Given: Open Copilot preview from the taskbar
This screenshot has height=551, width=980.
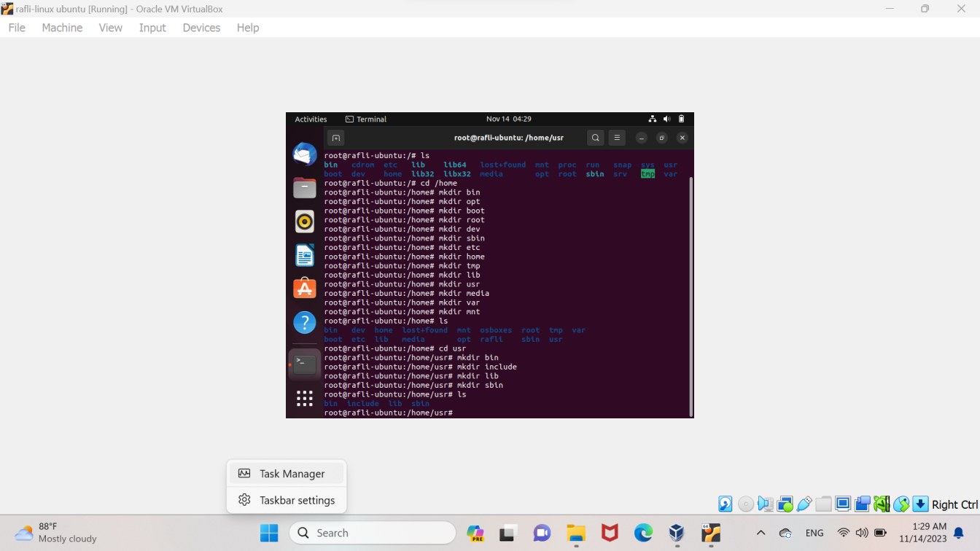Looking at the screenshot, I should pyautogui.click(x=475, y=533).
